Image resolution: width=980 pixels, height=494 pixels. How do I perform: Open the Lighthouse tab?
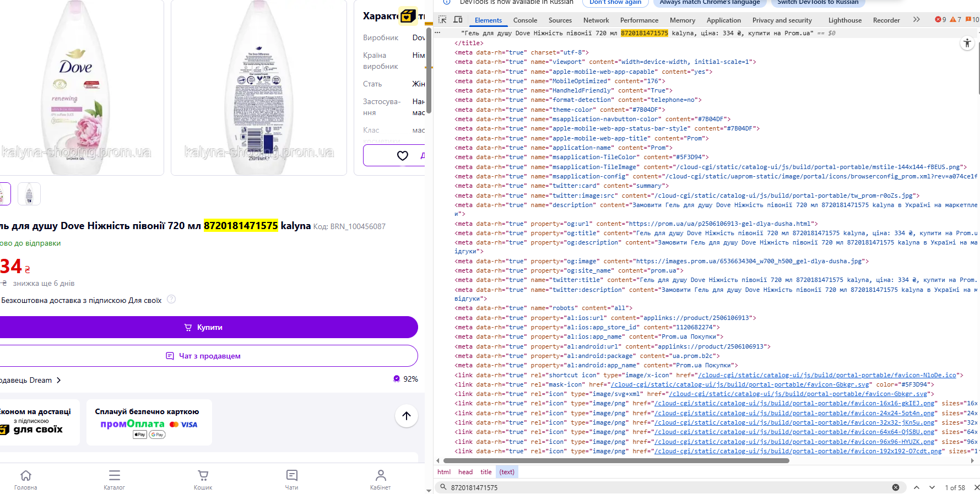click(845, 20)
